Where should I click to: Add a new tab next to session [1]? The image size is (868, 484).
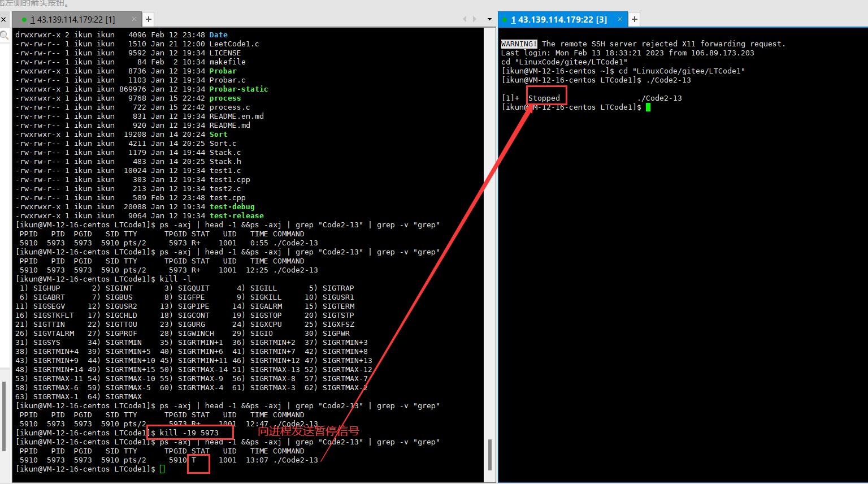149,19
